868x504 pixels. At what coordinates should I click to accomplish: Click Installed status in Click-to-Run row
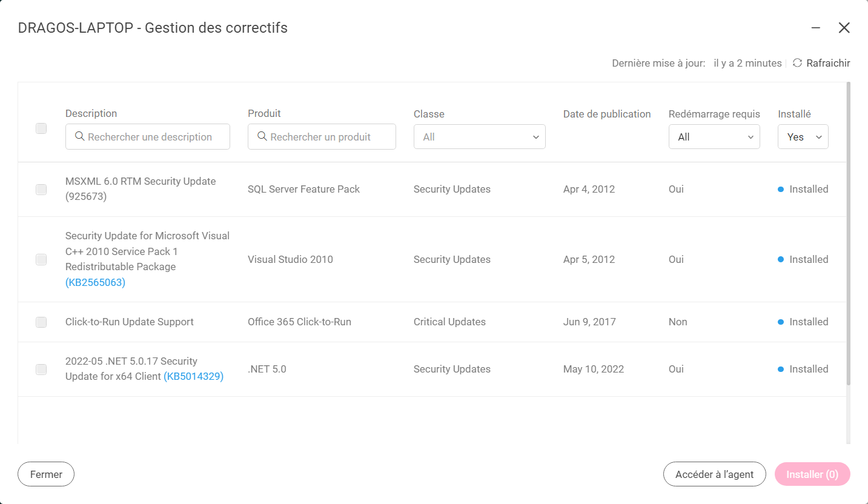click(803, 322)
